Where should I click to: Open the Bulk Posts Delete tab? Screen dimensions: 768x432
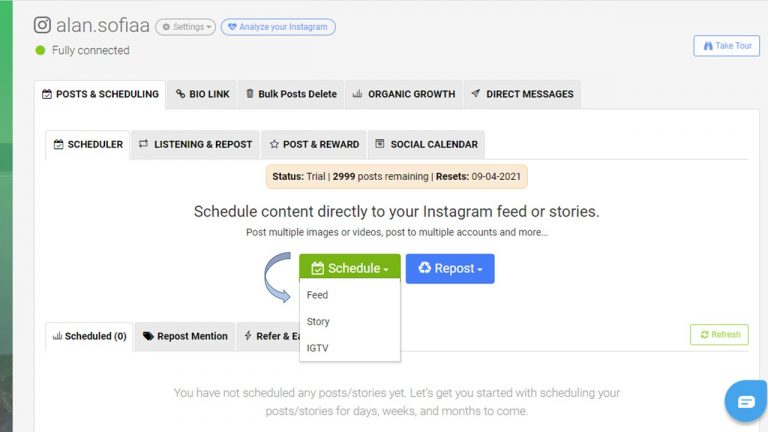click(291, 94)
